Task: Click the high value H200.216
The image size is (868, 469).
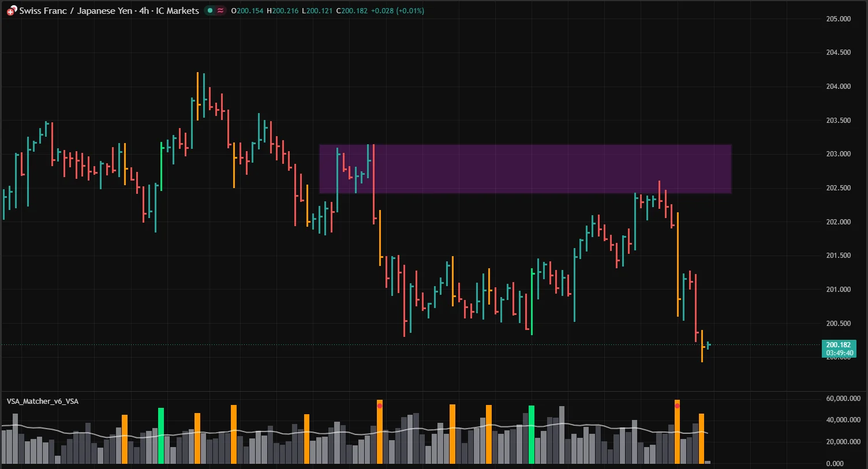Action: (x=283, y=11)
